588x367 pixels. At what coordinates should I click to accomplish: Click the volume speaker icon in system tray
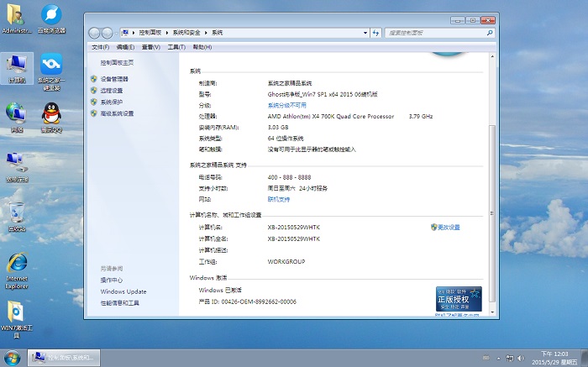click(521, 359)
